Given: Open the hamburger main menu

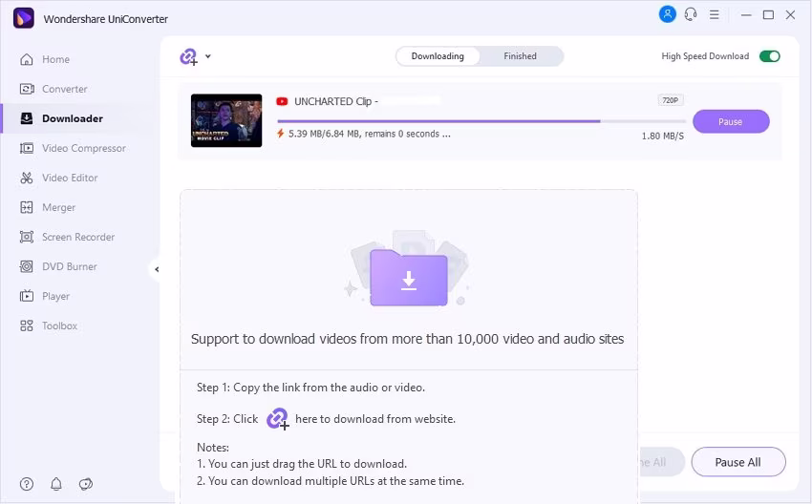Looking at the screenshot, I should [x=715, y=15].
